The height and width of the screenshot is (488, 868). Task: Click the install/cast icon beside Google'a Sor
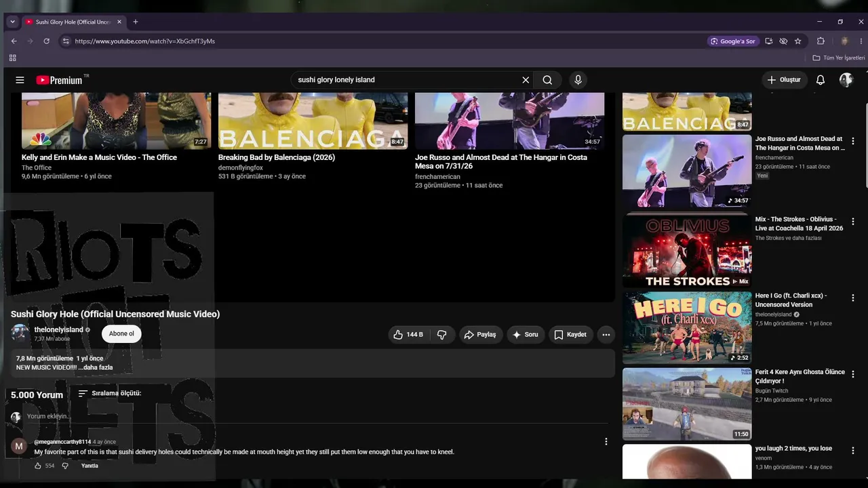pos(768,41)
